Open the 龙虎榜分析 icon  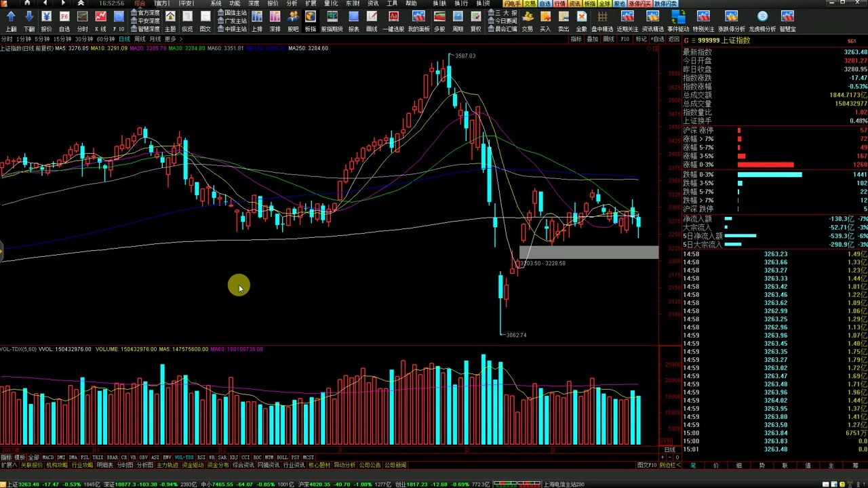(762, 16)
